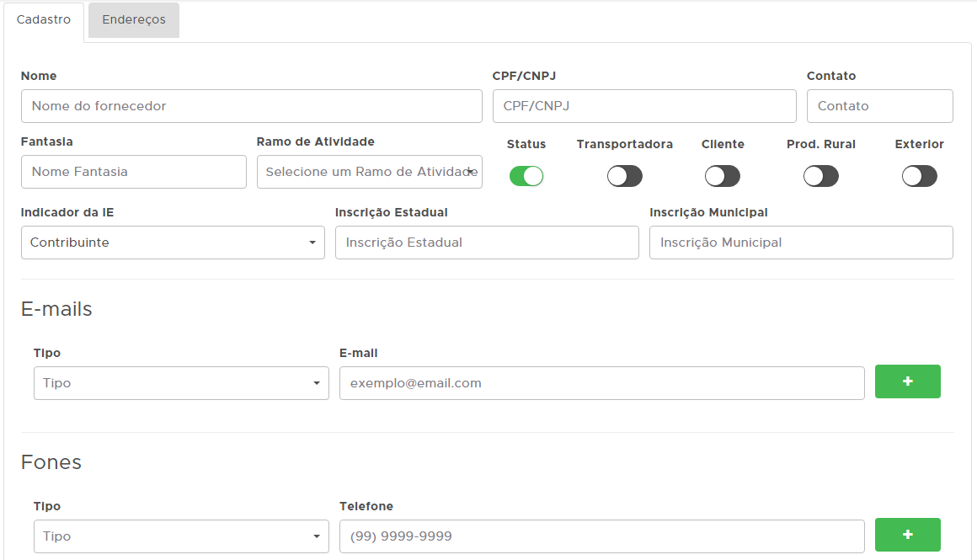
Task: Select the Cadastro tab
Action: pos(44,19)
